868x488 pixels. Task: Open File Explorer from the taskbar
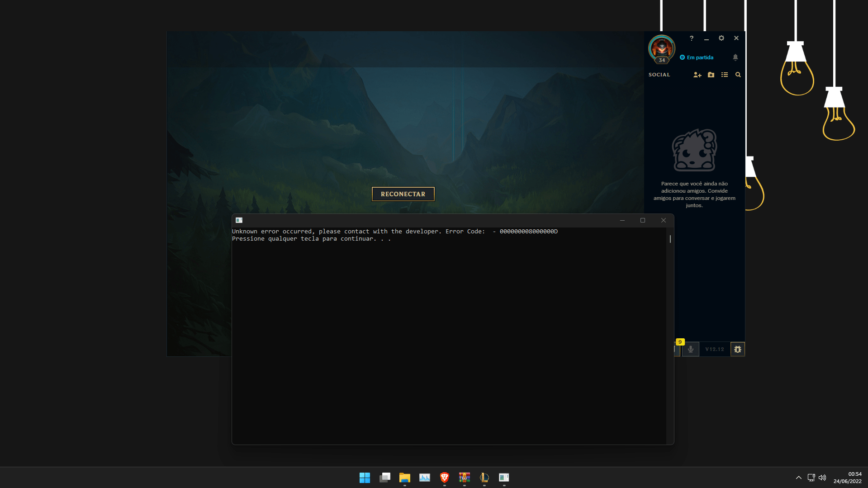(405, 478)
